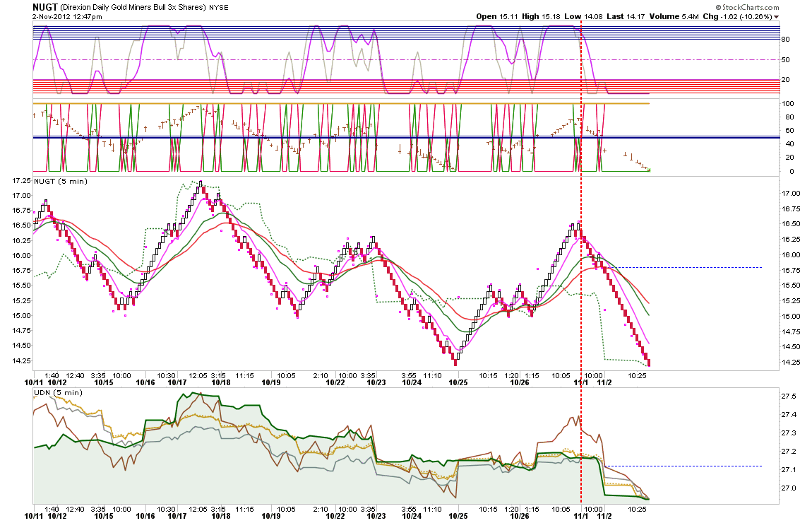
Task: Click the 40 level on second indicator axis
Action: (x=788, y=144)
